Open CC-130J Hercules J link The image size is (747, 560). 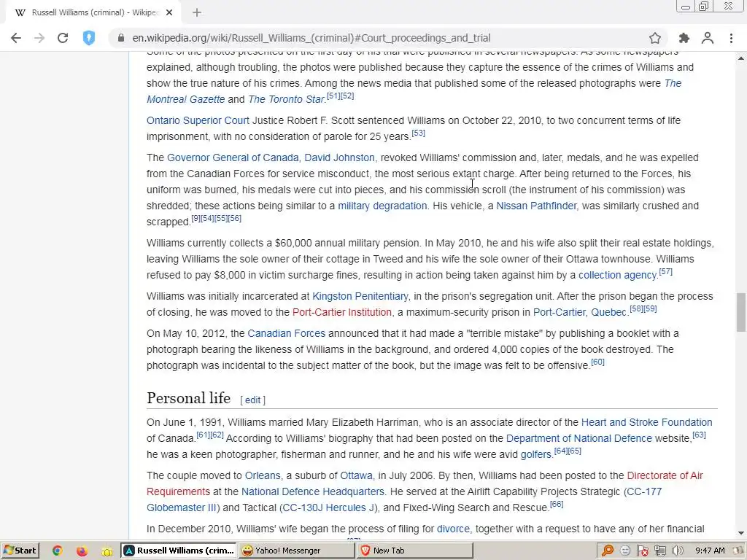point(328,508)
